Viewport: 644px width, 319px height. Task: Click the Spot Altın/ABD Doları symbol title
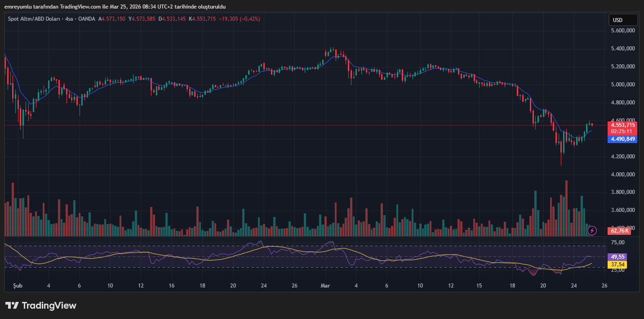coord(34,19)
